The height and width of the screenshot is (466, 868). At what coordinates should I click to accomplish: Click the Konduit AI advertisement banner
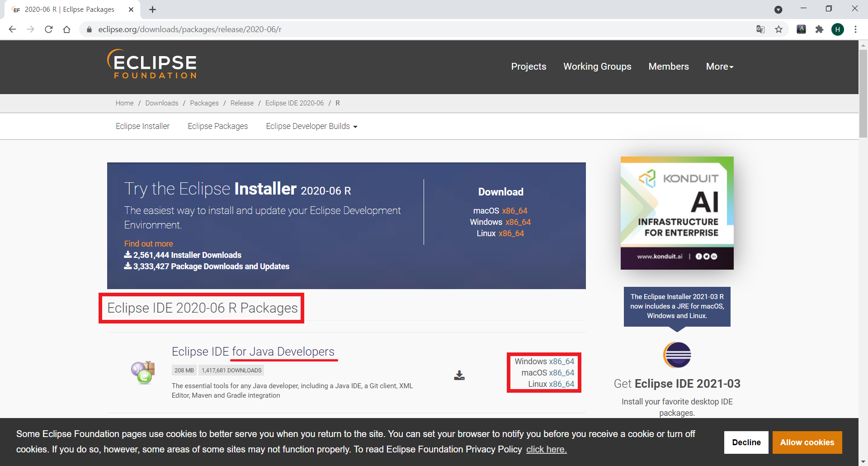pyautogui.click(x=677, y=213)
